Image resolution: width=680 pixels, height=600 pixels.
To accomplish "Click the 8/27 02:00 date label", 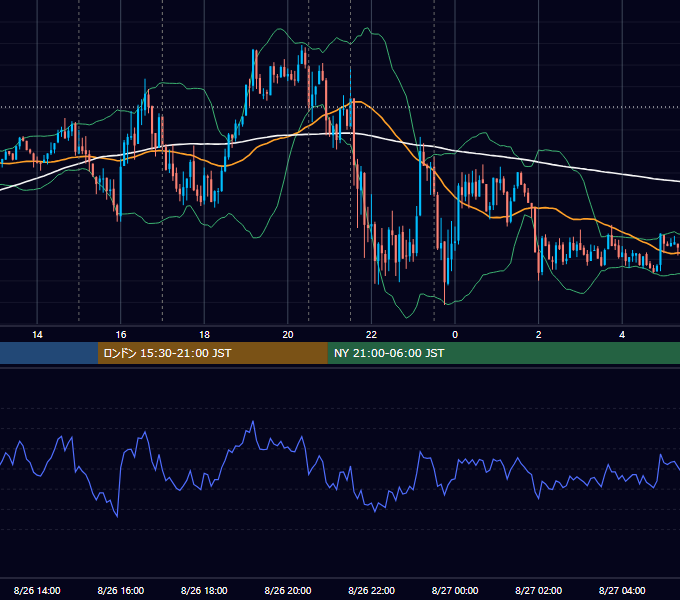I will coord(538,590).
